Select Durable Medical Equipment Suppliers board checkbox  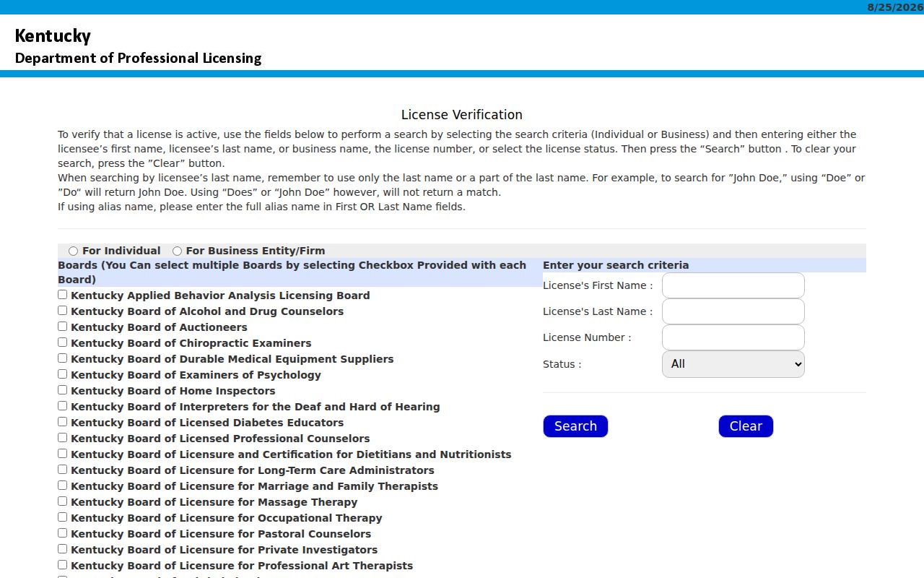(63, 358)
